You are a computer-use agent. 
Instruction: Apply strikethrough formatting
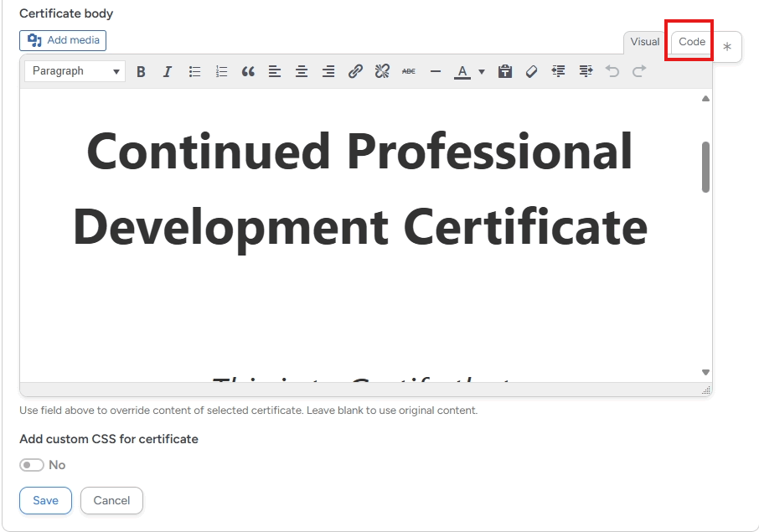click(409, 72)
